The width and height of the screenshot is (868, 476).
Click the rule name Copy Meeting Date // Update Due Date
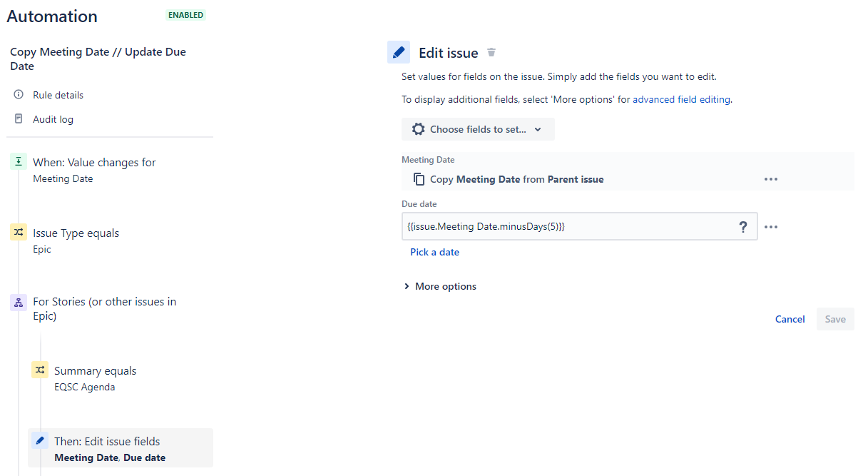click(98, 59)
